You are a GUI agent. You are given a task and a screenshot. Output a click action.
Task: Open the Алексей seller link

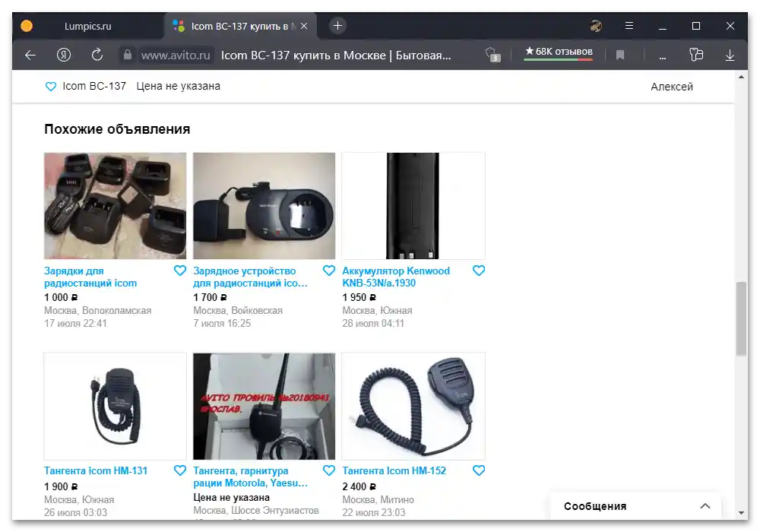coord(671,87)
